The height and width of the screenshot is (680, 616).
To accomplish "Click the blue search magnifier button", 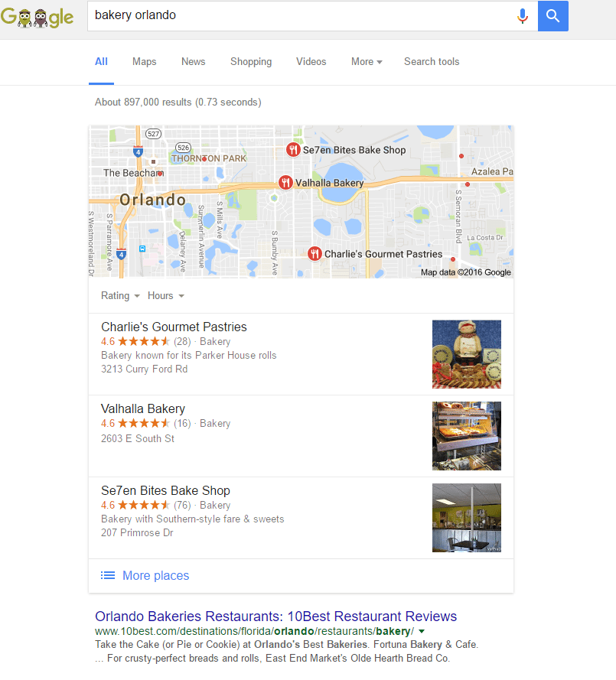I will pyautogui.click(x=552, y=16).
